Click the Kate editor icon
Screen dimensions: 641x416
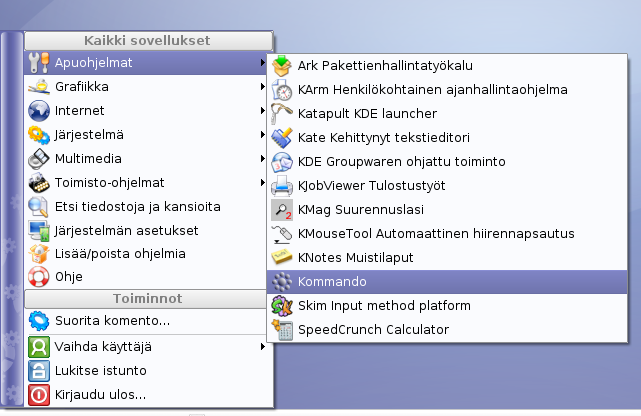pos(282,138)
